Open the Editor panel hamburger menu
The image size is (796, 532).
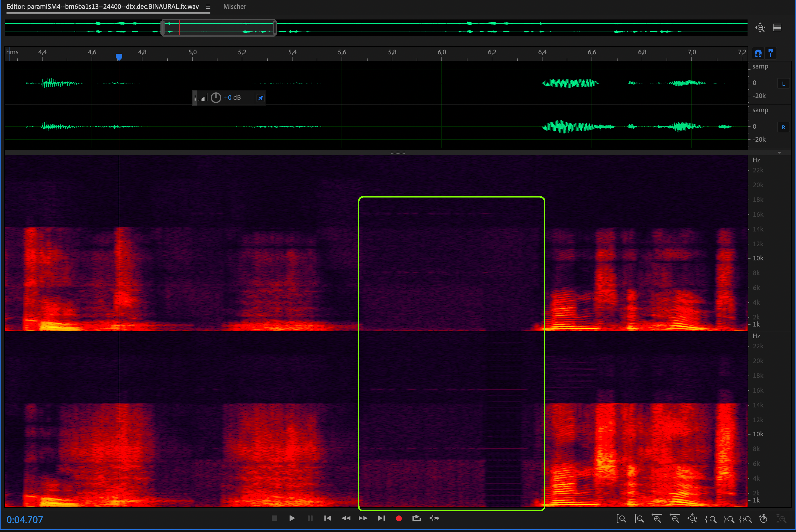(x=208, y=7)
